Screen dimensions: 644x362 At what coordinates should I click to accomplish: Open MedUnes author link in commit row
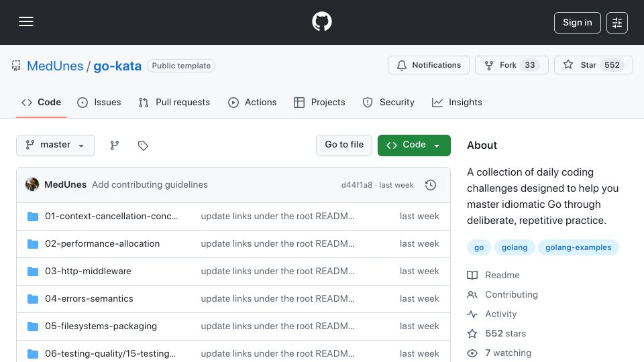[x=65, y=185]
